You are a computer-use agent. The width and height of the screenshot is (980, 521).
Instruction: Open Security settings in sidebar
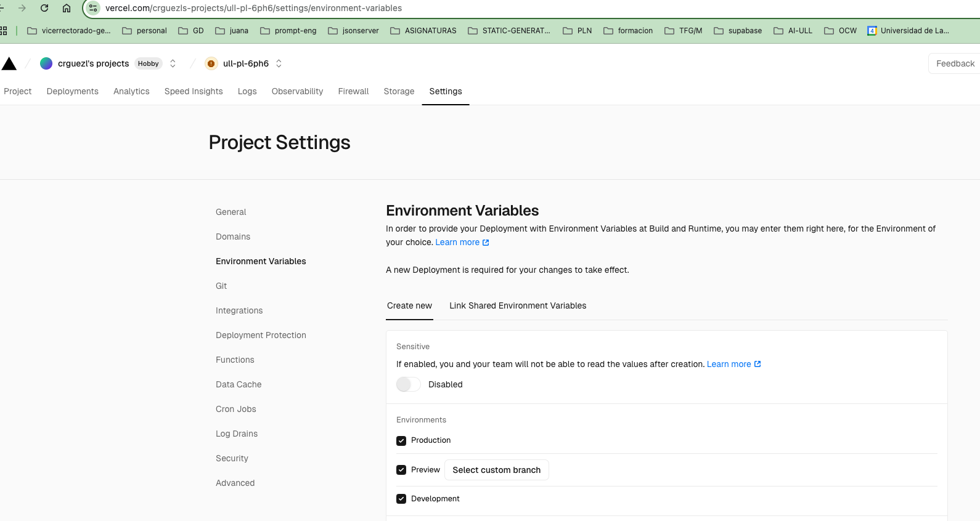232,458
